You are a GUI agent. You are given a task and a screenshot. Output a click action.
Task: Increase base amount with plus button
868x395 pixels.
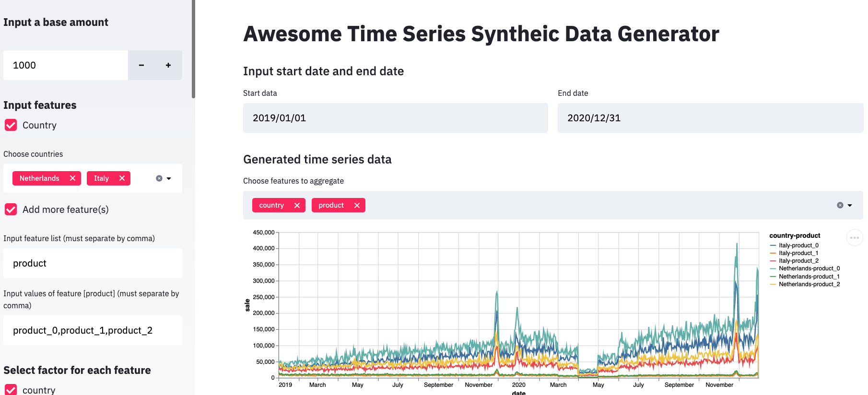click(168, 65)
